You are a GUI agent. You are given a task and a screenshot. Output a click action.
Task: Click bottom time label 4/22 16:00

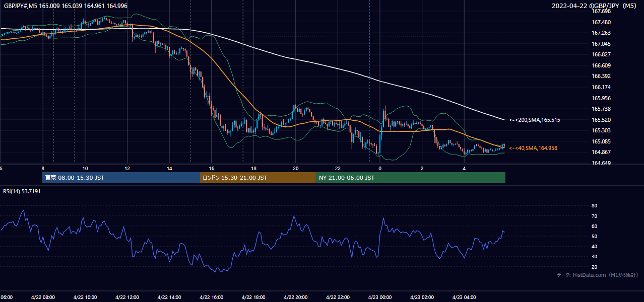(211, 297)
